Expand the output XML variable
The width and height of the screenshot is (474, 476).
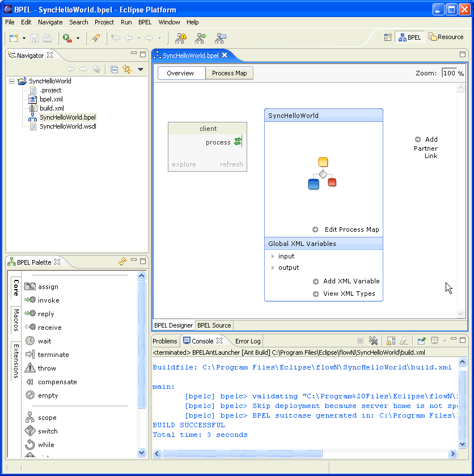click(x=273, y=267)
